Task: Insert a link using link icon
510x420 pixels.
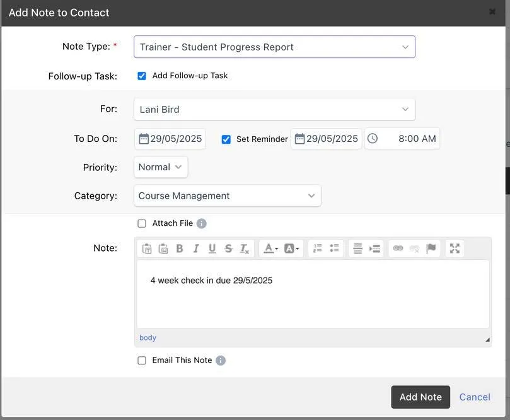Action: coord(398,248)
